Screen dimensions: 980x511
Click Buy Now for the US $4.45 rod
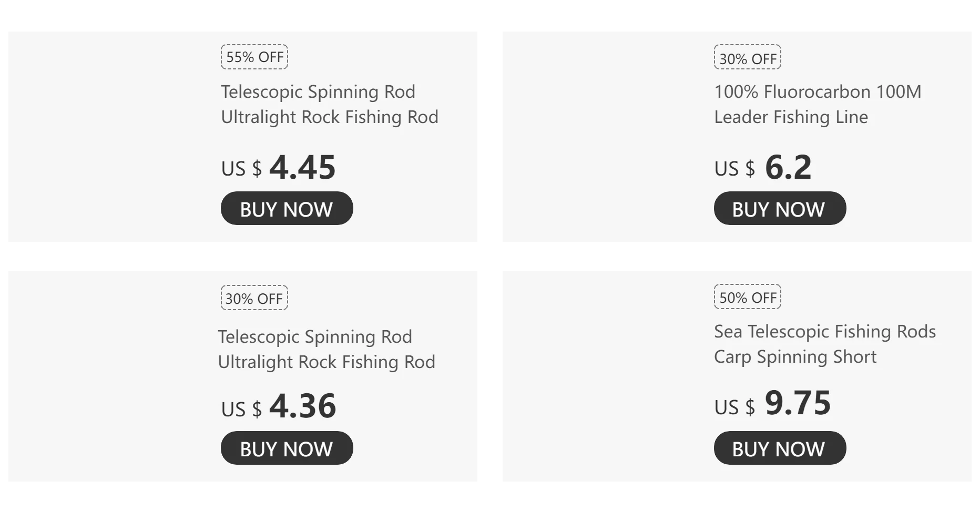[x=287, y=209]
